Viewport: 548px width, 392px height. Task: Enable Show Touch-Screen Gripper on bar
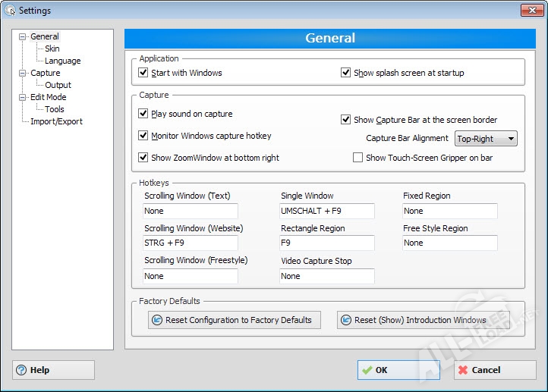358,158
